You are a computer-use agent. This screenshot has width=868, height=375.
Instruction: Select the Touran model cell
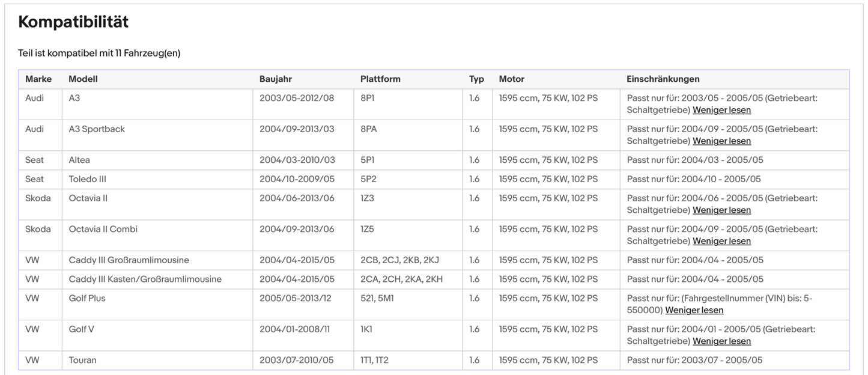click(82, 360)
